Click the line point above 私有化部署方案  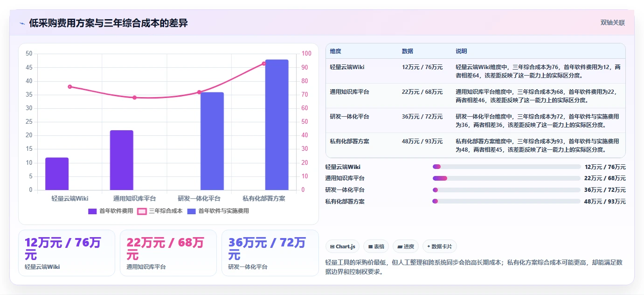(x=264, y=63)
